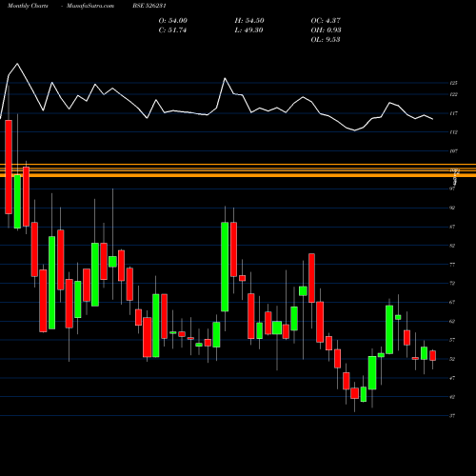This screenshot has width=476, height=476.
Task: Click the 122 price axis label
Action: click(x=453, y=94)
